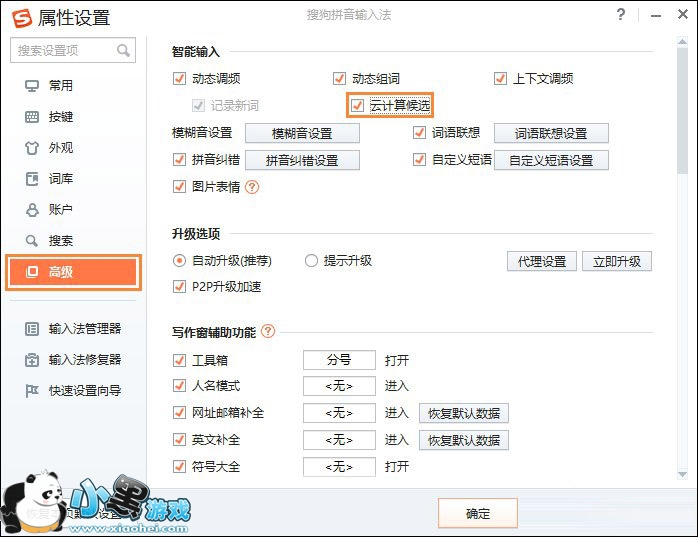Click the 模糊音设置 button
The width and height of the screenshot is (698, 537).
tap(302, 133)
